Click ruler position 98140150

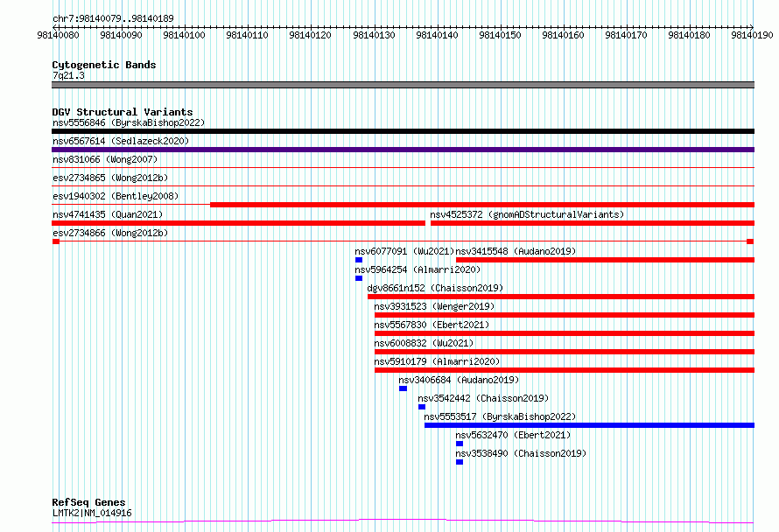tap(501, 35)
